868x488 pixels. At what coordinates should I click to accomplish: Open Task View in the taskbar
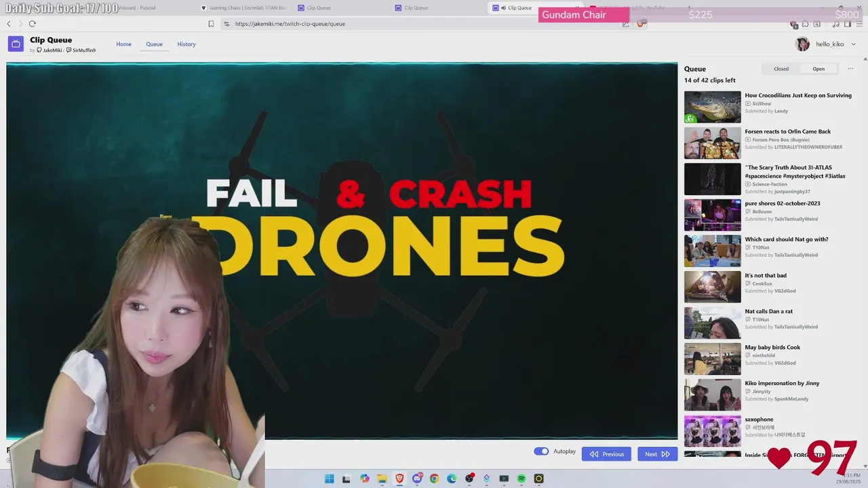(x=347, y=479)
